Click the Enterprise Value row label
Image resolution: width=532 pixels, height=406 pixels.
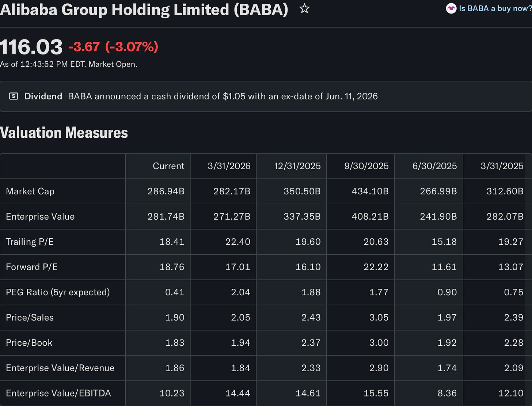click(40, 216)
